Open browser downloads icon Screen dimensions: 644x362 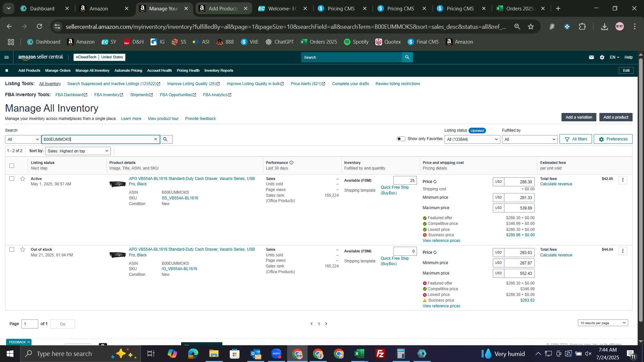pyautogui.click(x=604, y=26)
